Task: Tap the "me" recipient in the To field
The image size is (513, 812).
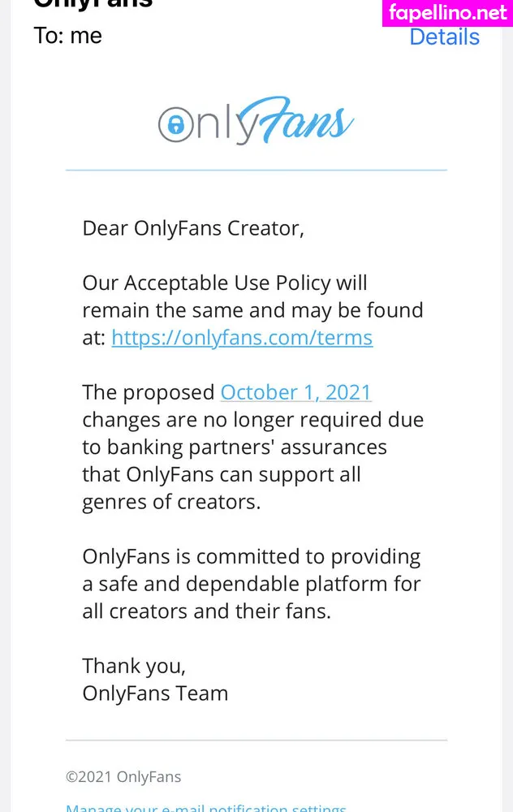Action: (x=86, y=36)
